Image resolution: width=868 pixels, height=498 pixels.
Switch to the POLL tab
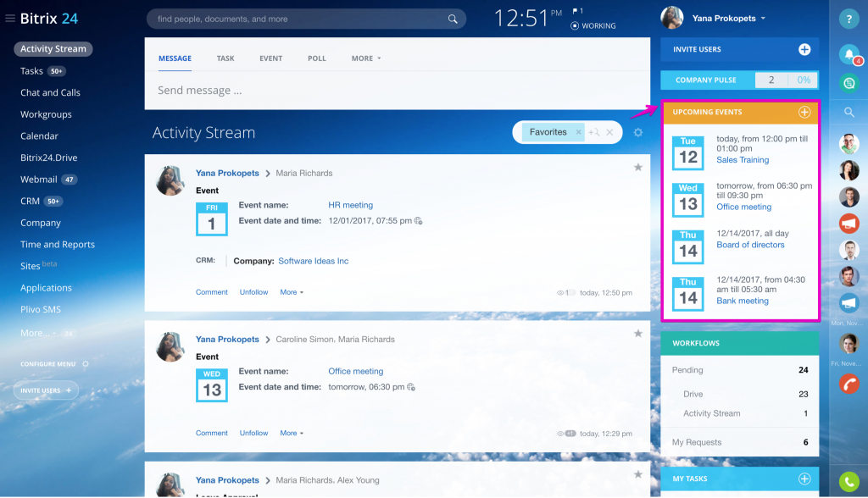pos(317,58)
